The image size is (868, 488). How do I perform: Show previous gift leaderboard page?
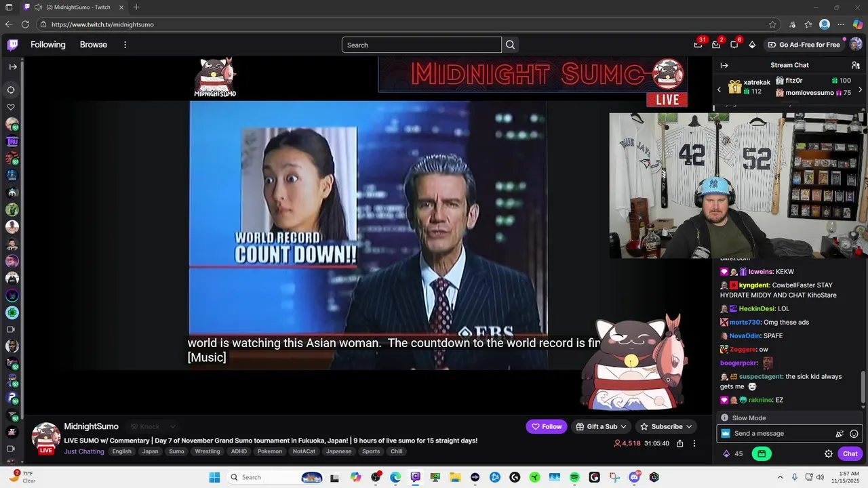click(719, 89)
